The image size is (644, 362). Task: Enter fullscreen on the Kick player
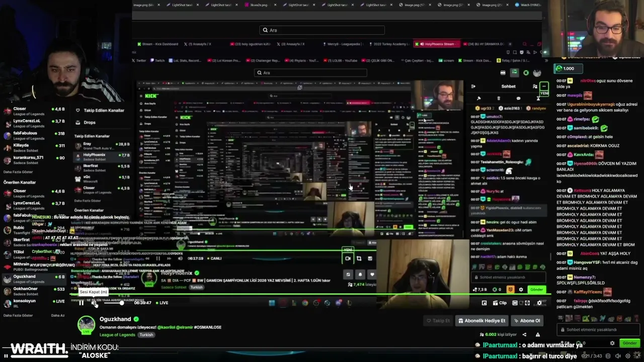pyautogui.click(x=527, y=303)
